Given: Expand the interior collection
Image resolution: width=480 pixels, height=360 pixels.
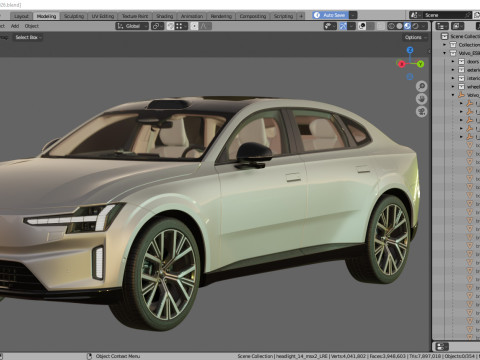Looking at the screenshot, I should click(x=453, y=78).
